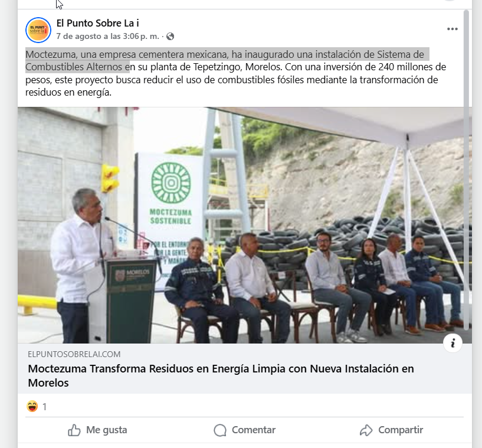View the reaction count of 1
Screen dimensions: 482x448
coord(45,407)
